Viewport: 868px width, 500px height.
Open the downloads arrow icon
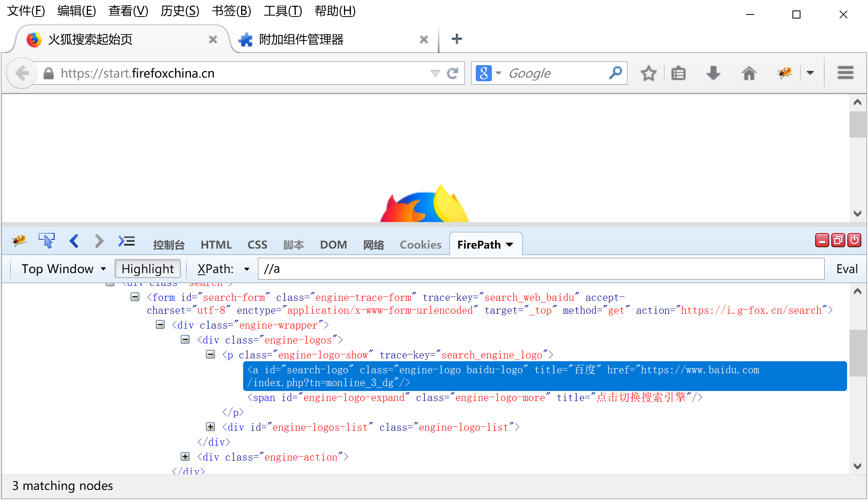click(713, 73)
